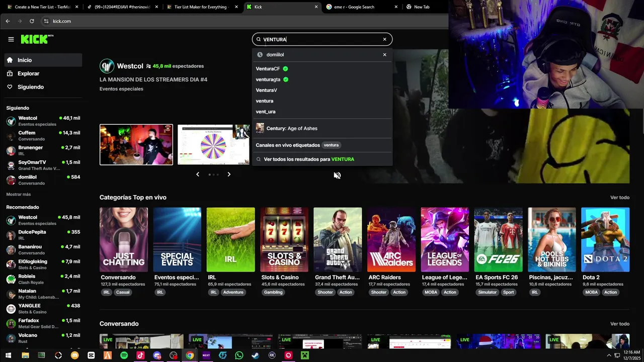Choose venturagta search suggestion
This screenshot has height=362, width=644.
pos(322,79)
